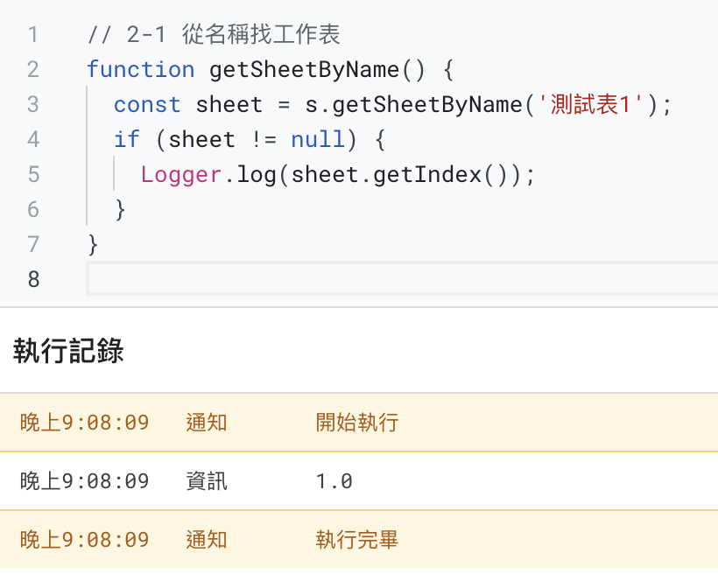This screenshot has height=588, width=718.
Task: Click the getIndex() method call
Action: pyautogui.click(x=438, y=175)
